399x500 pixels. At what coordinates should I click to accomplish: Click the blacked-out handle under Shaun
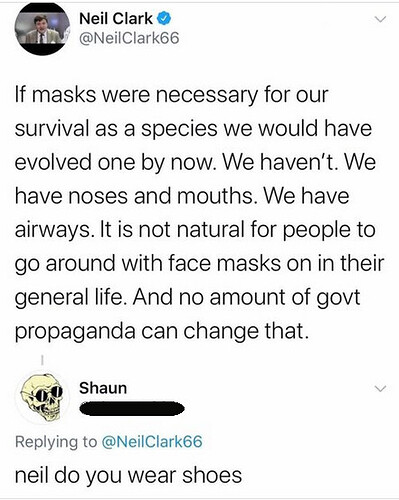(132, 408)
